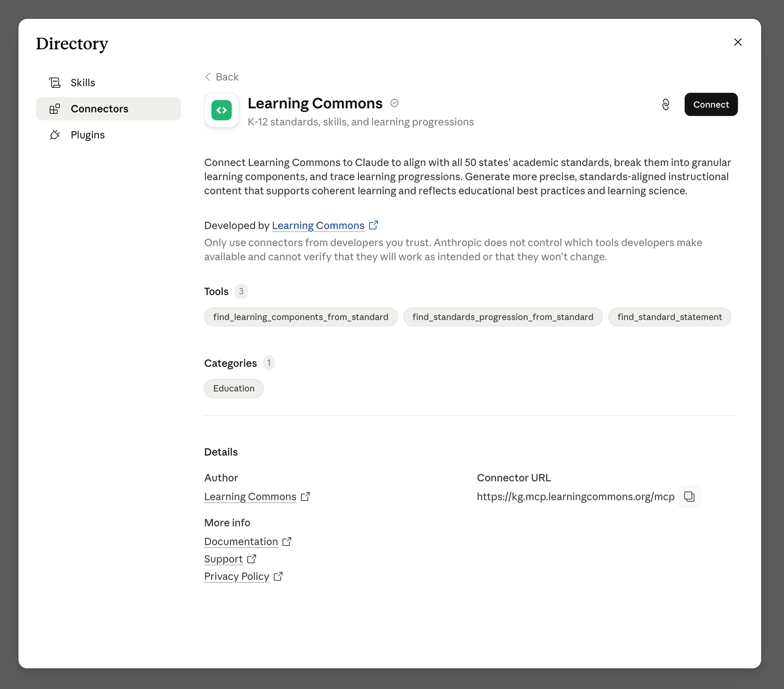Click the Categories section heading
Screen dimensions: 784x689
point(231,363)
